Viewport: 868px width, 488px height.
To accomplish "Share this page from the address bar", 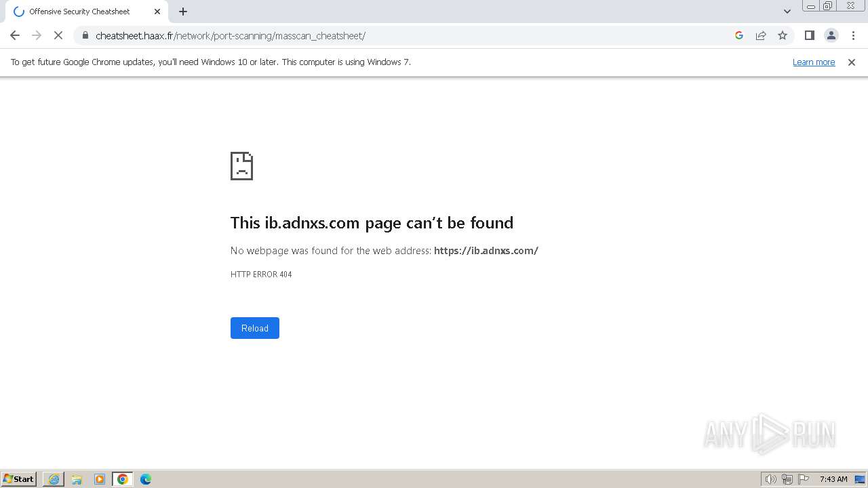I will (x=761, y=35).
